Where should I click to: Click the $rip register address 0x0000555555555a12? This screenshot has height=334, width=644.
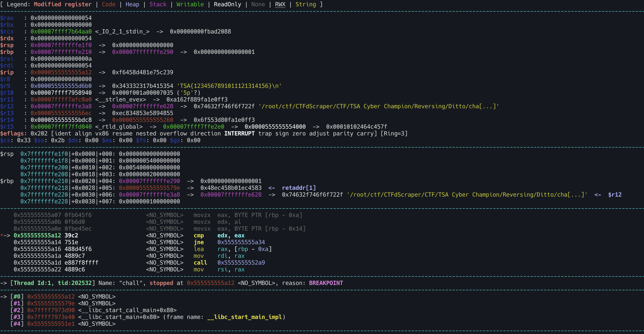click(x=61, y=72)
